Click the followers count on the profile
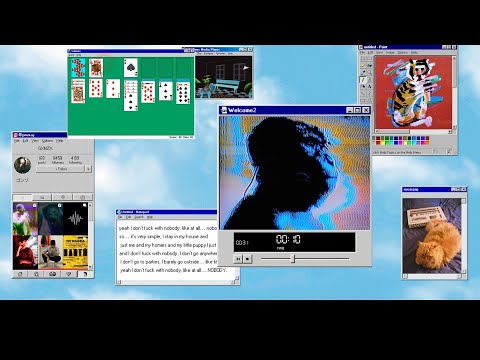Screen dimensions: 480x360 [57, 160]
